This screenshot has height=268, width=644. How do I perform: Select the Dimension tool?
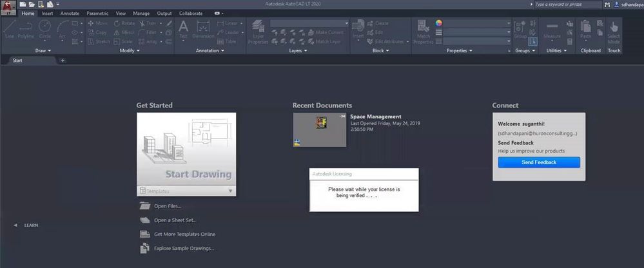point(203,30)
